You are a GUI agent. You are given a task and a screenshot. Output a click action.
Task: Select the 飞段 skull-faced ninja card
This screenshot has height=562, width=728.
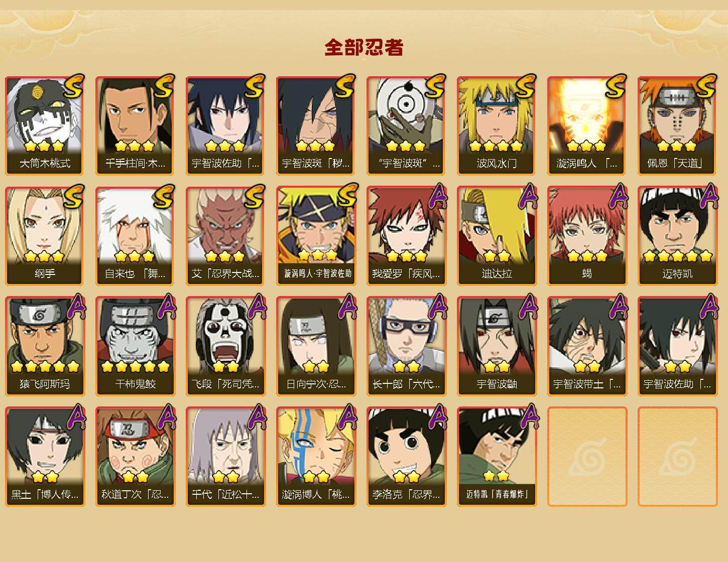pyautogui.click(x=225, y=346)
